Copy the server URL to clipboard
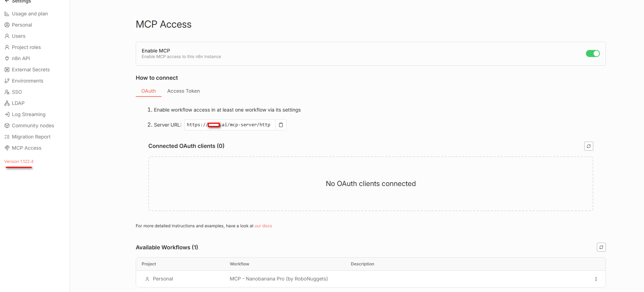Screen dimensions: 644x292 coord(281,125)
